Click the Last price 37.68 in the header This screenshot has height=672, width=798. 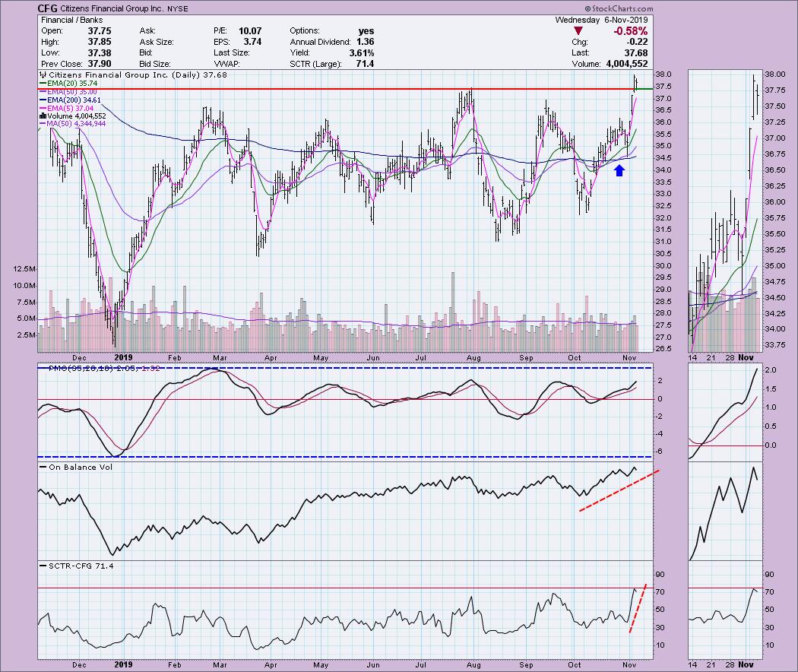point(636,53)
